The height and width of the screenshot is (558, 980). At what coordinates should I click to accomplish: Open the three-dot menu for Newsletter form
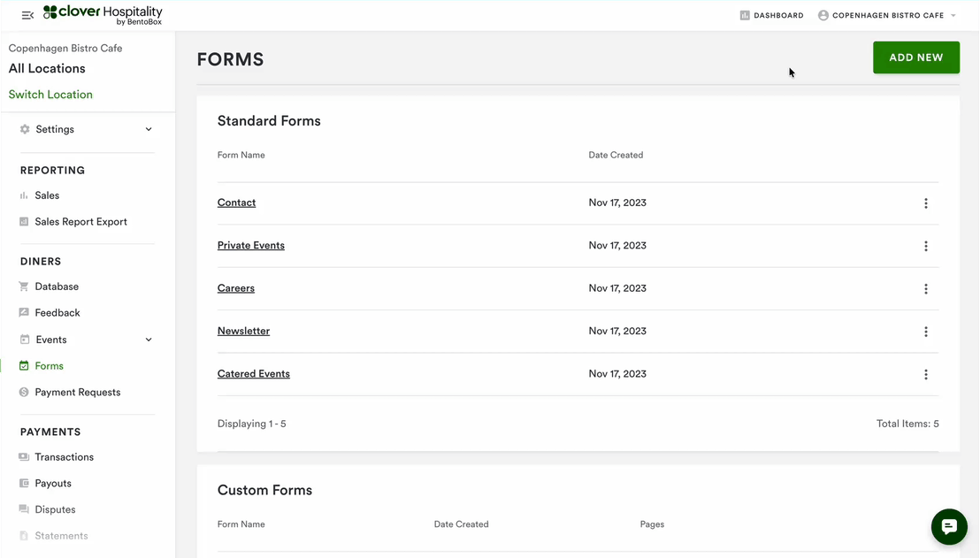click(x=926, y=332)
